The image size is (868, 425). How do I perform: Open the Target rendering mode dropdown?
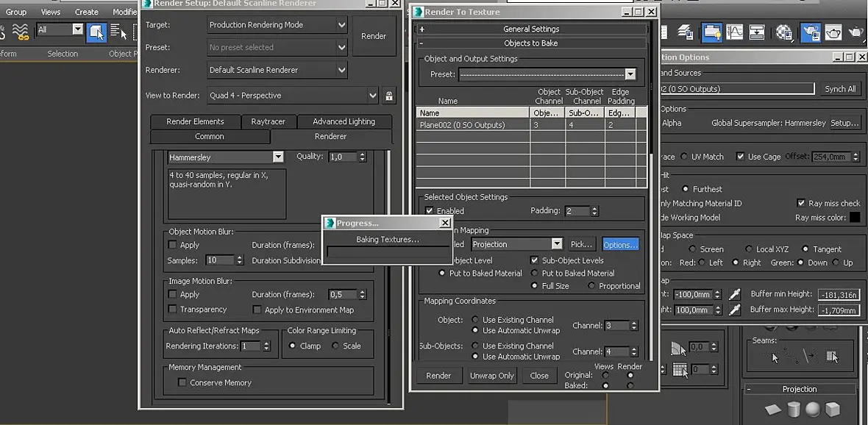(277, 25)
